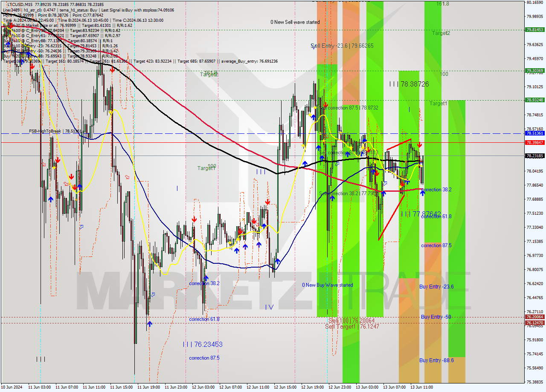Click the 75.38835 value at bottom of price scale
This screenshot has height=392, width=546.
click(x=535, y=382)
